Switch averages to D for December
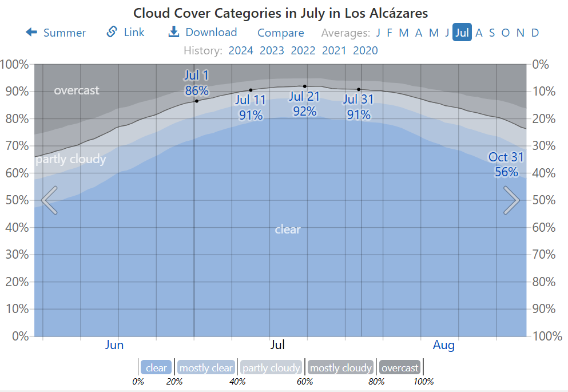This screenshot has height=392, width=568. (535, 33)
